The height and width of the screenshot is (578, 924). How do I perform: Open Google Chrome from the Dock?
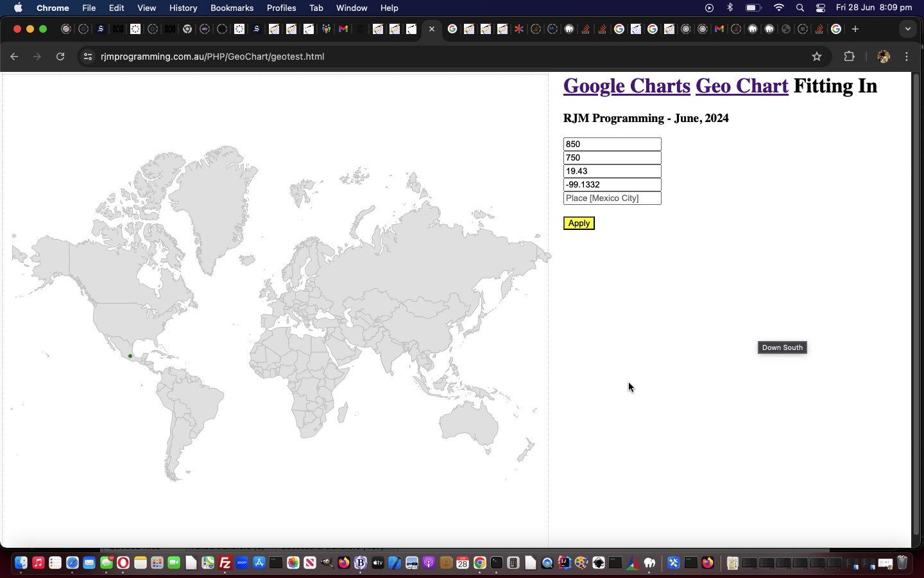[x=479, y=563]
